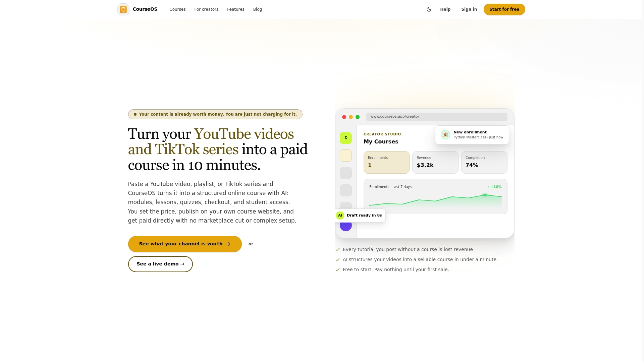Click the www.courseos.app/creator address bar

(x=437, y=117)
